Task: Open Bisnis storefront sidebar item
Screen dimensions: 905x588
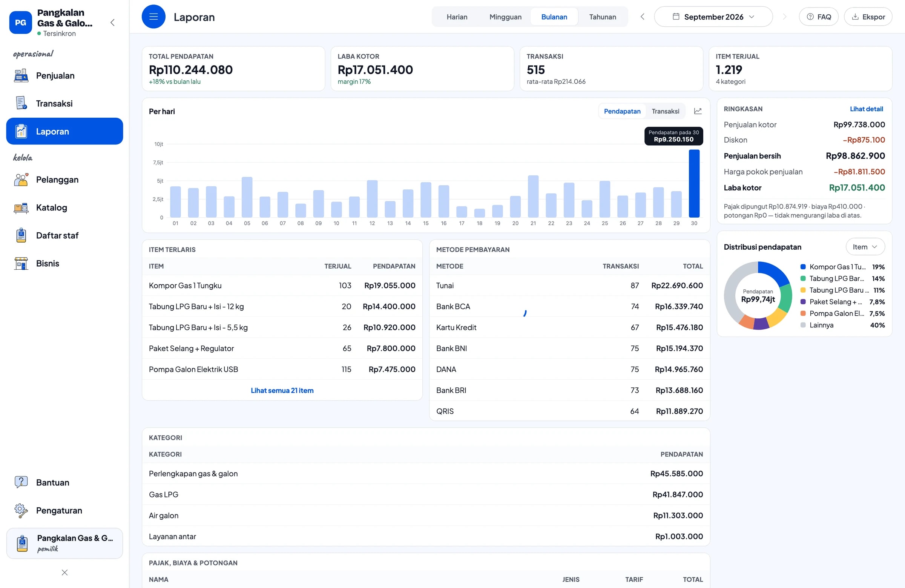Action: coord(64,263)
